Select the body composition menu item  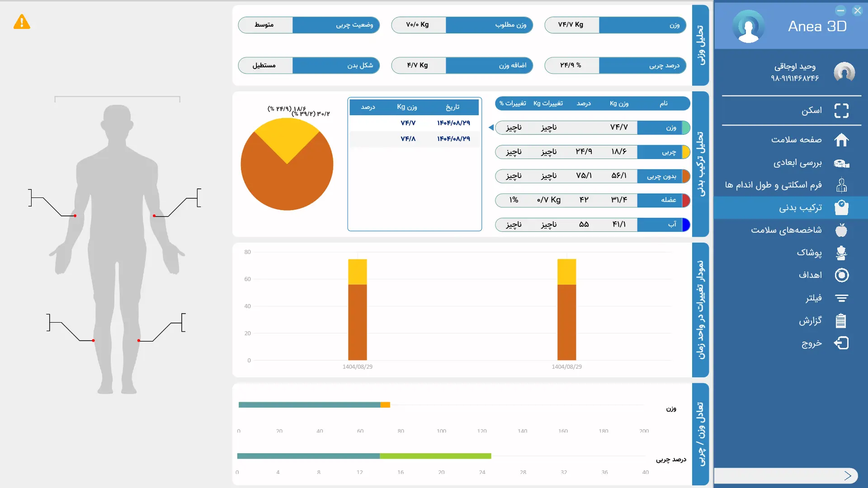click(x=799, y=208)
